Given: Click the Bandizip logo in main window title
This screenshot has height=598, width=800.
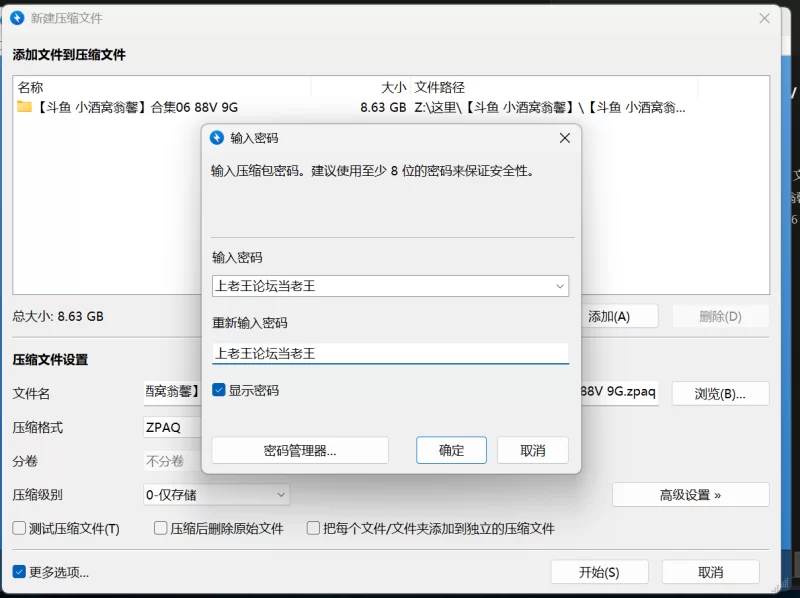Looking at the screenshot, I should 17,18.
